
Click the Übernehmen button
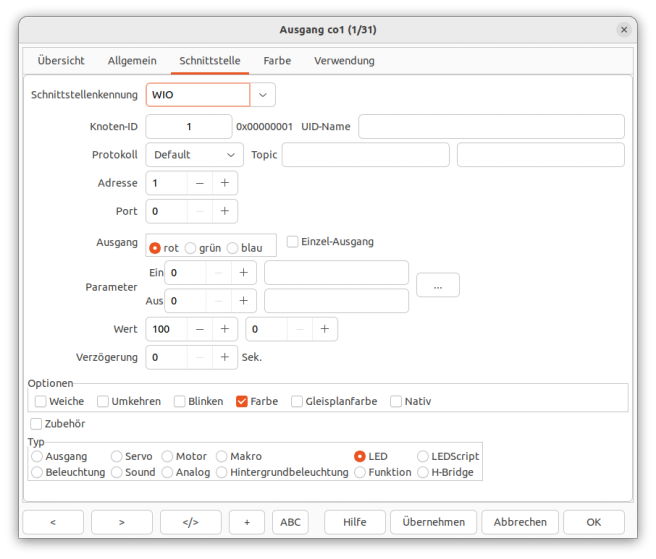click(434, 522)
